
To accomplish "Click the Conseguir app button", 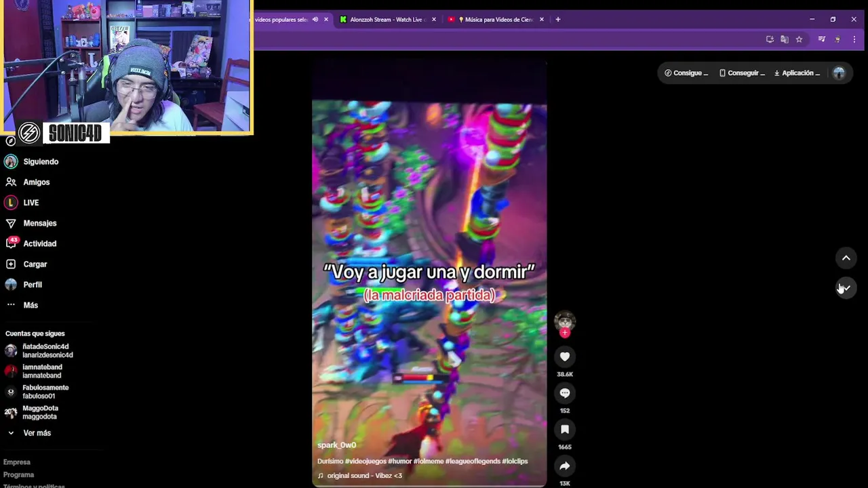I will point(742,73).
